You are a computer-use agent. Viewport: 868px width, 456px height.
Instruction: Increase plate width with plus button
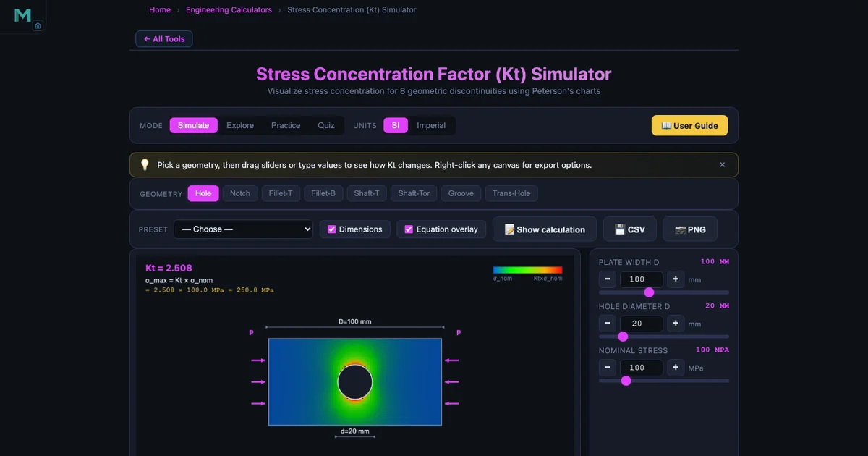pos(676,279)
